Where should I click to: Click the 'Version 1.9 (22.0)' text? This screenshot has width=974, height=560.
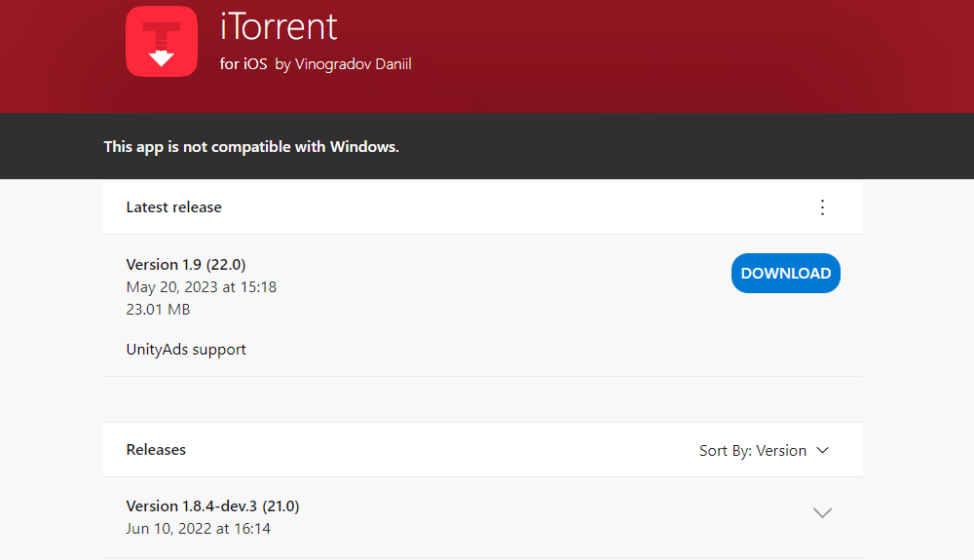pos(186,265)
